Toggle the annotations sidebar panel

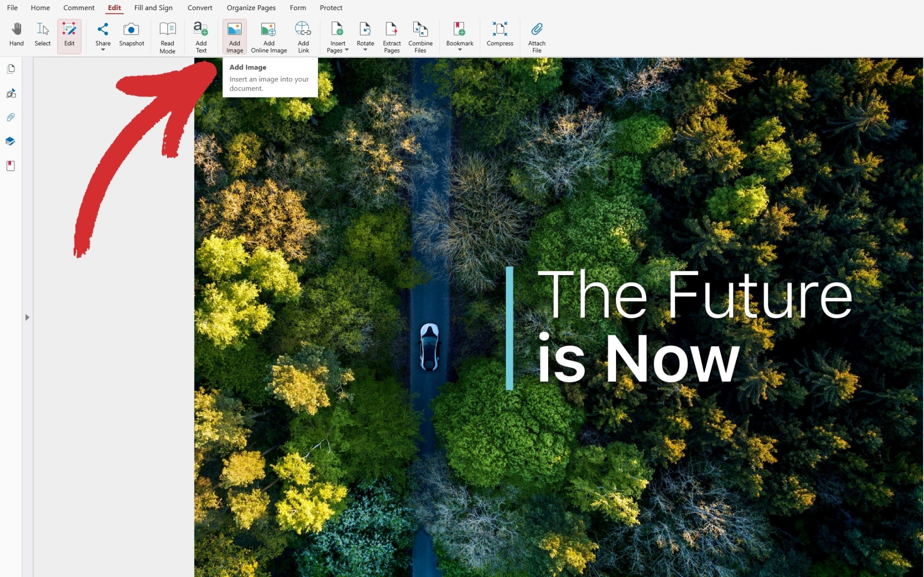click(13, 93)
